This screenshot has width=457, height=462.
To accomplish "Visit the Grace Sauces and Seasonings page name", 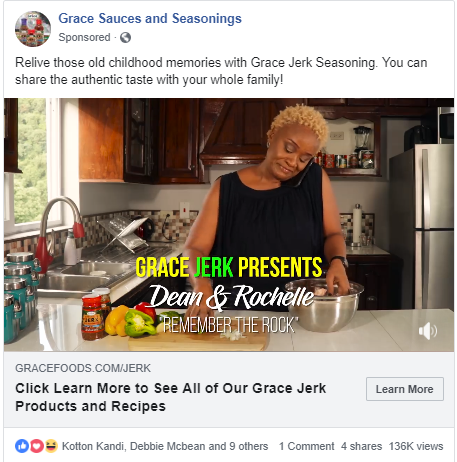I will (150, 19).
